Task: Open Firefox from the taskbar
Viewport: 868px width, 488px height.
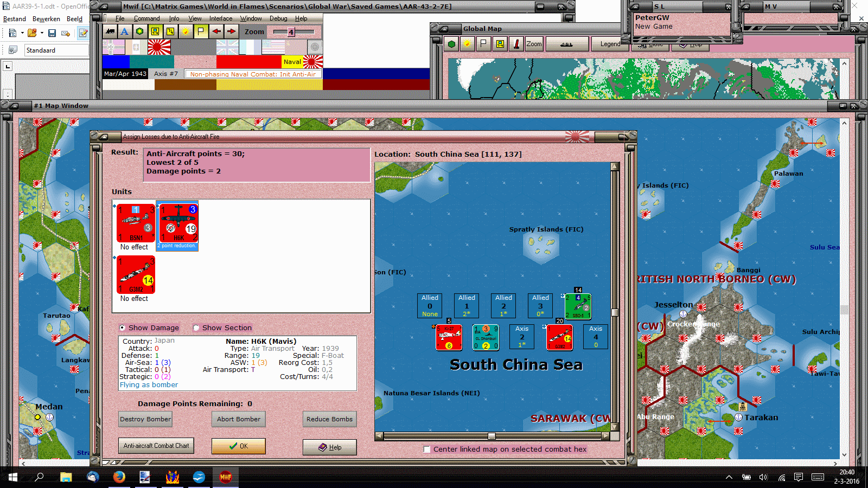Action: 119,477
